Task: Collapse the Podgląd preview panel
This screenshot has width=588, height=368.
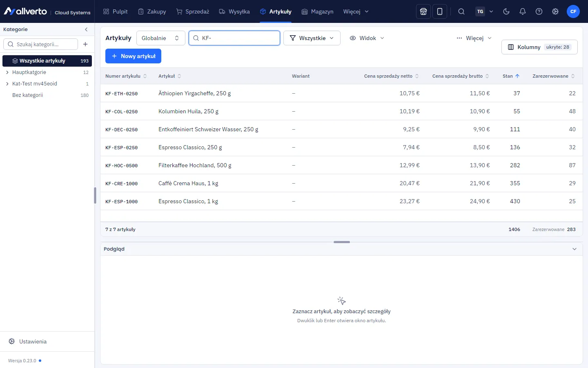Action: [x=575, y=249]
